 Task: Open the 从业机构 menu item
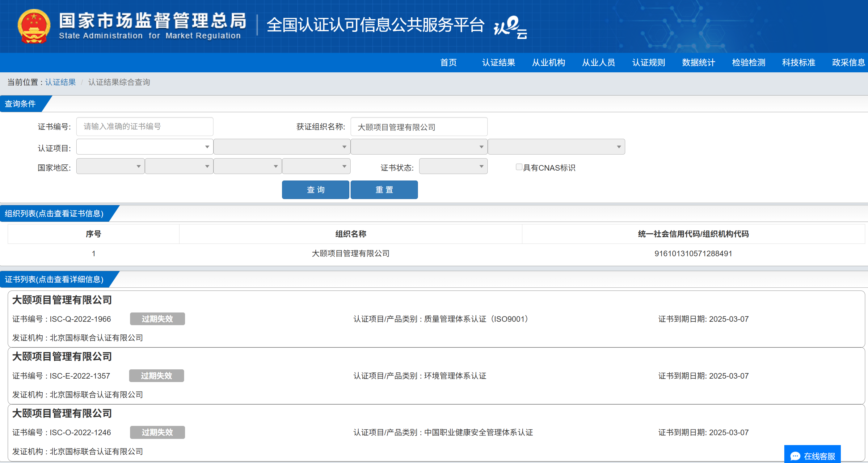click(548, 62)
